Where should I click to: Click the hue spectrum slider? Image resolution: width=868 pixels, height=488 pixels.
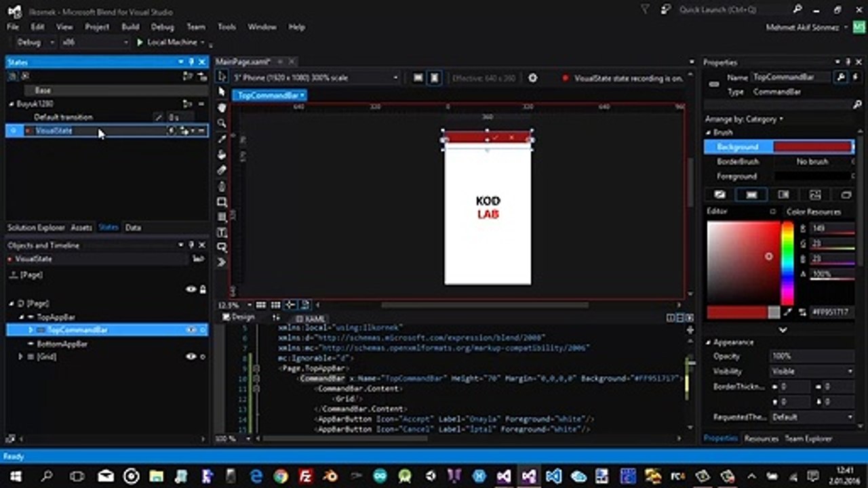787,263
